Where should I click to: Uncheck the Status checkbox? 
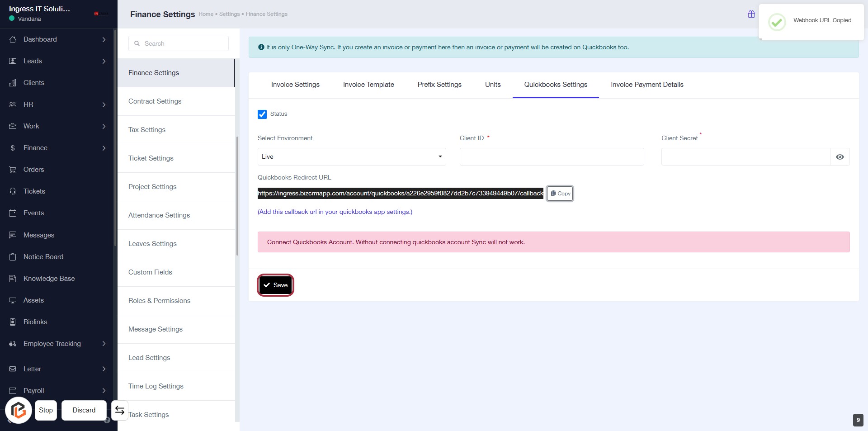262,114
